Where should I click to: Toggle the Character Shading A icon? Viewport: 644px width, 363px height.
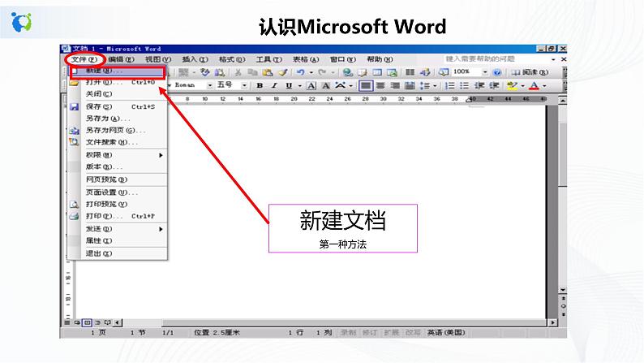(x=326, y=85)
